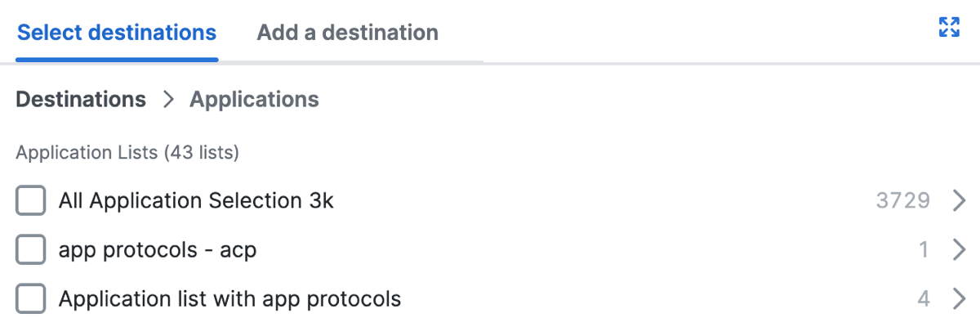Click the All Application Selection 3k label
The width and height of the screenshot is (980, 327).
coord(196,200)
